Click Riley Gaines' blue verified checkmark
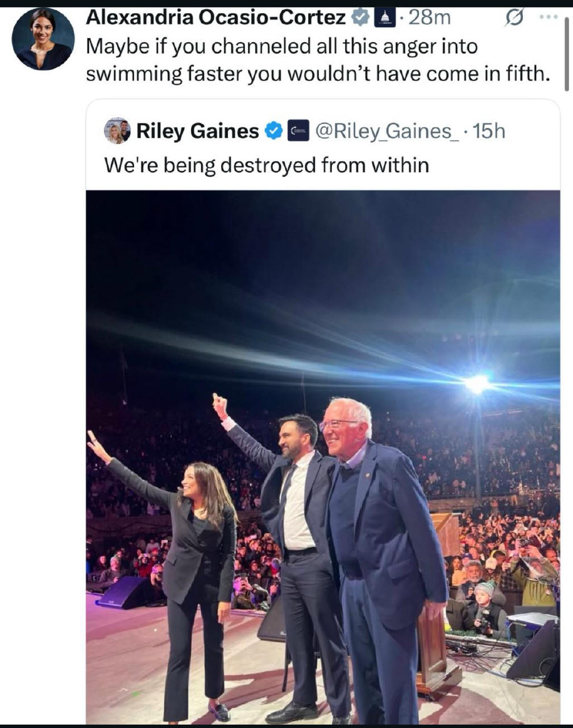The image size is (573, 728). pos(275,131)
